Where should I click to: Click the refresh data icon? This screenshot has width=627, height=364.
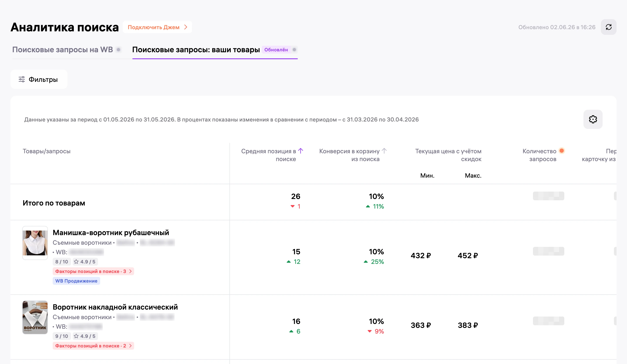click(608, 27)
